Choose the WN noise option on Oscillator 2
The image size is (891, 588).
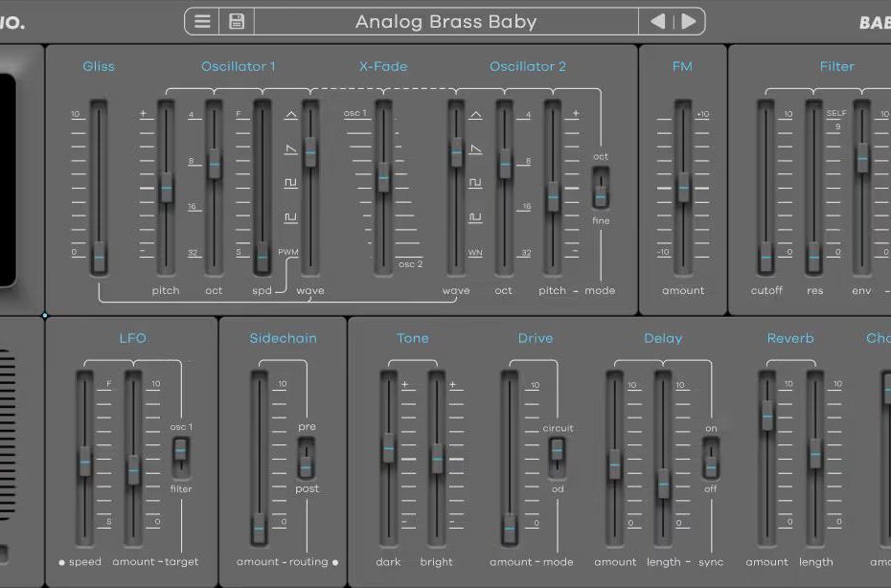click(x=475, y=253)
